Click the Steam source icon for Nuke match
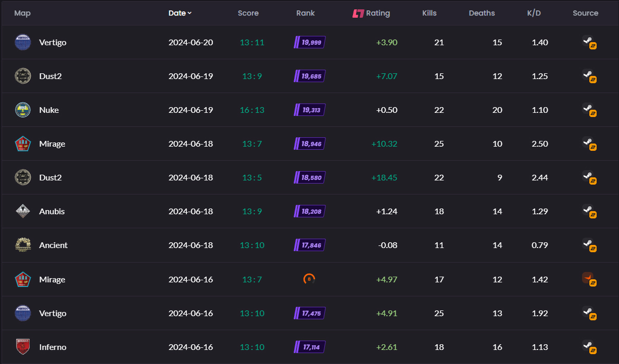 click(x=588, y=109)
